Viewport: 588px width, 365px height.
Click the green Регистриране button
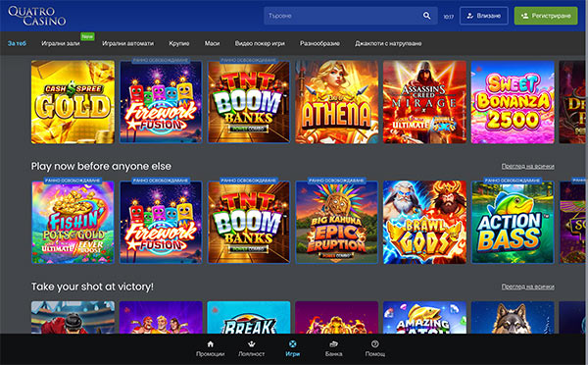pyautogui.click(x=546, y=16)
